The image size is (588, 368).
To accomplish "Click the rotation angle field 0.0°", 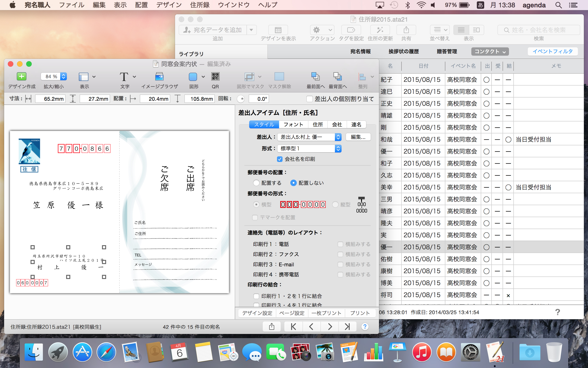I will click(x=259, y=99).
